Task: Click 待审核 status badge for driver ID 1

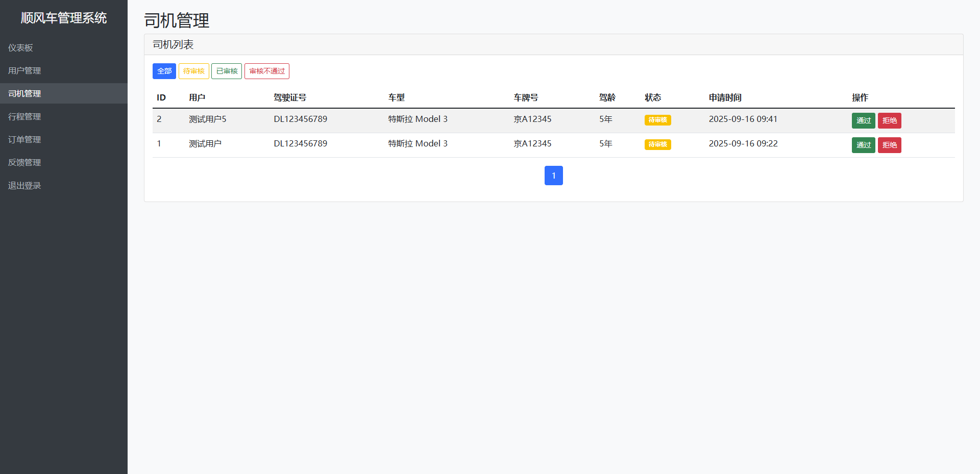Action: 657,144
